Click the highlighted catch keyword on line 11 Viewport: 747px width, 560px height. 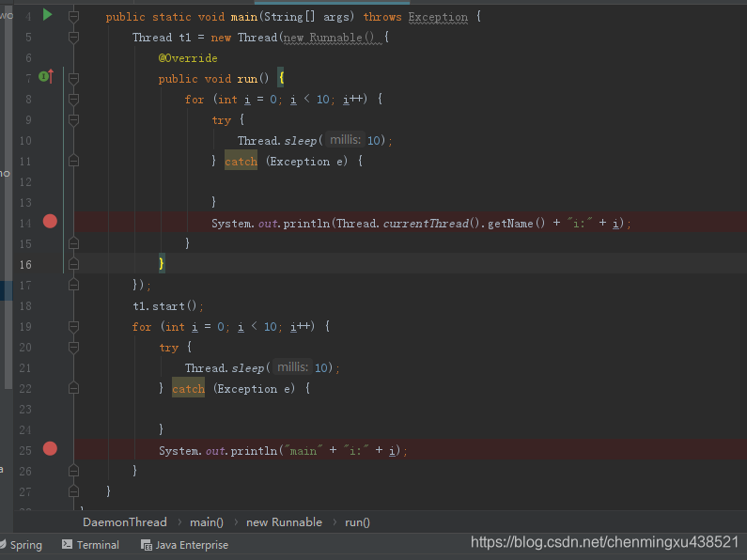[x=241, y=162]
